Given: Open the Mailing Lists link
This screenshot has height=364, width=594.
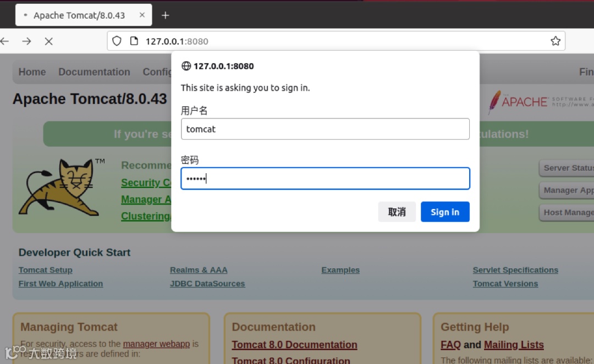Looking at the screenshot, I should 514,345.
